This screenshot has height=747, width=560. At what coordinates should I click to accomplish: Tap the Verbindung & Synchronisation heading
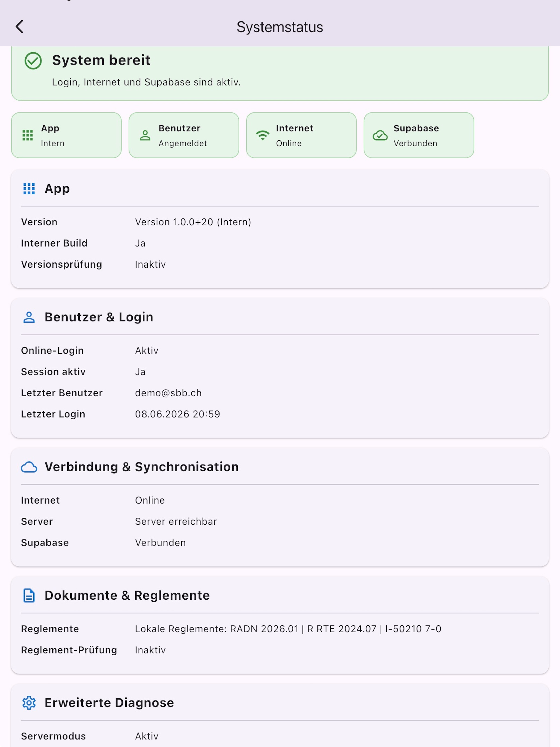point(142,467)
